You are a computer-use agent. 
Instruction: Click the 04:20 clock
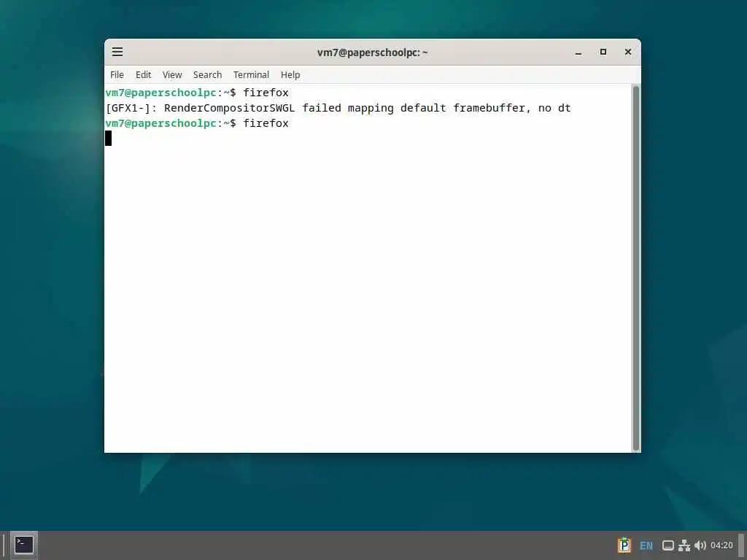pos(721,545)
